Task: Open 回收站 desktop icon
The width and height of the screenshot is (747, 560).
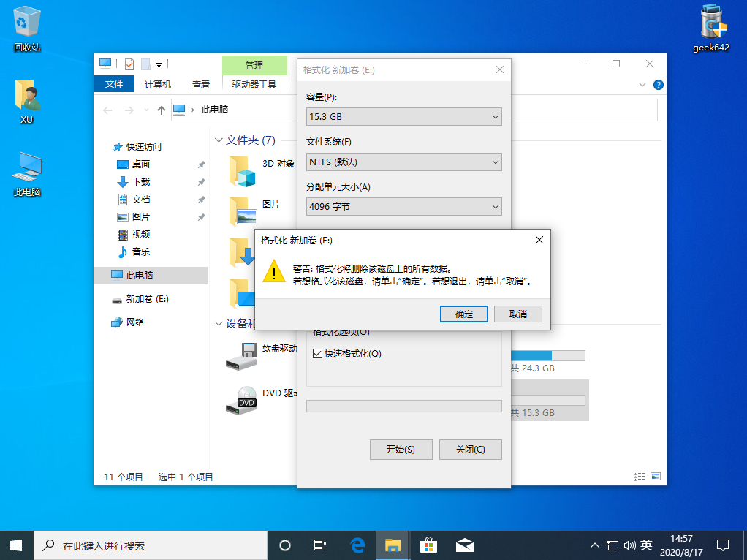Action: pos(27,29)
